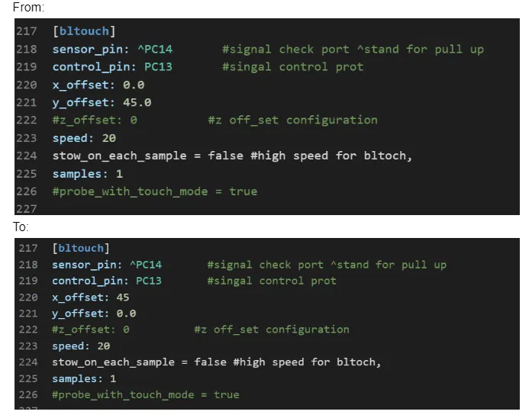Click line number 227 in the top snippet

tap(27, 208)
